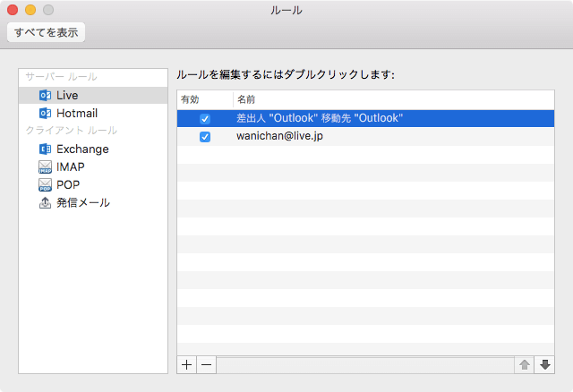Add a new rule with plus button
This screenshot has height=392, width=573.
coord(187,365)
